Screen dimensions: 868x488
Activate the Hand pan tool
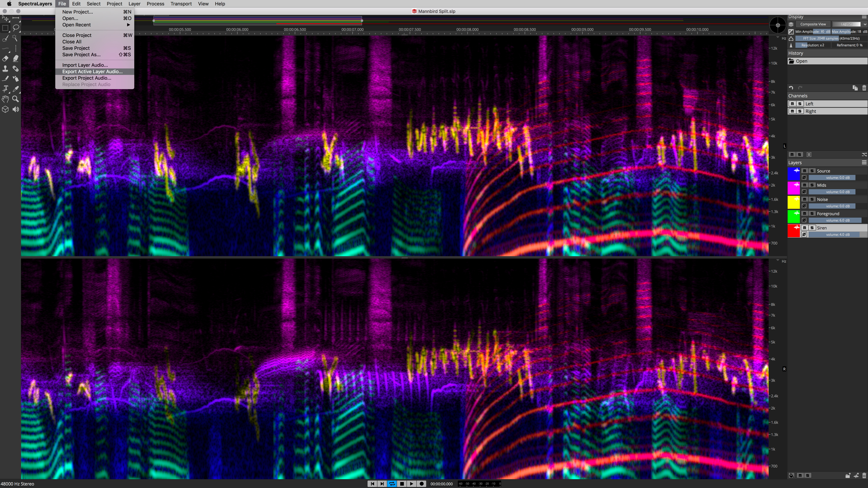[x=6, y=99]
